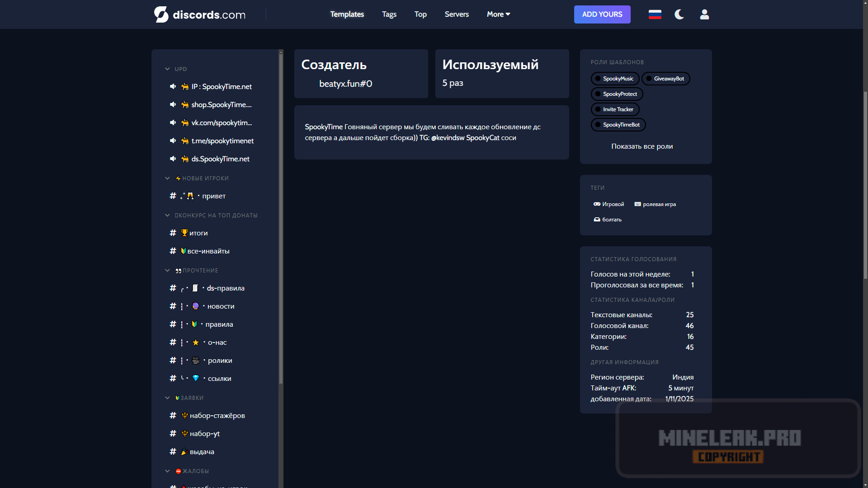Screen dimensions: 868x488
Task: Click hash icon of о-нас channel
Action: point(173,342)
